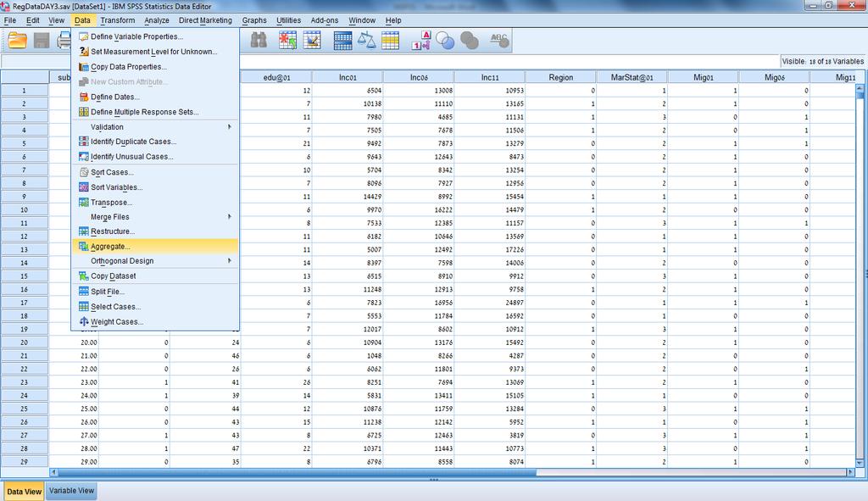Choose Set Measurement Level for Unknown
Viewport: 868px width, 501px height.
155,52
